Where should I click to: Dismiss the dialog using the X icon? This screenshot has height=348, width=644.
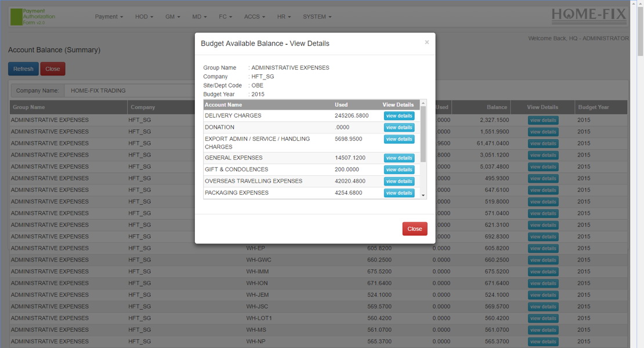pos(427,42)
